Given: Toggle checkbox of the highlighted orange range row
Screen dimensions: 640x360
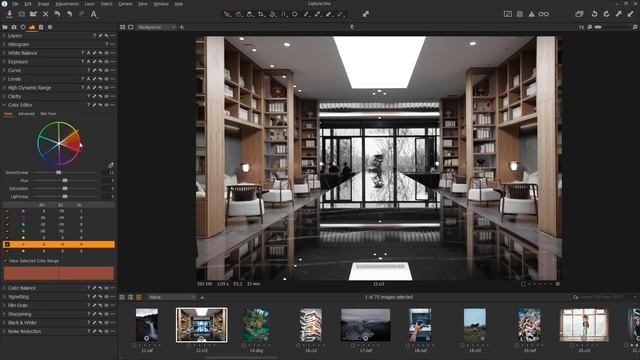Looking at the screenshot, I should click(7, 244).
